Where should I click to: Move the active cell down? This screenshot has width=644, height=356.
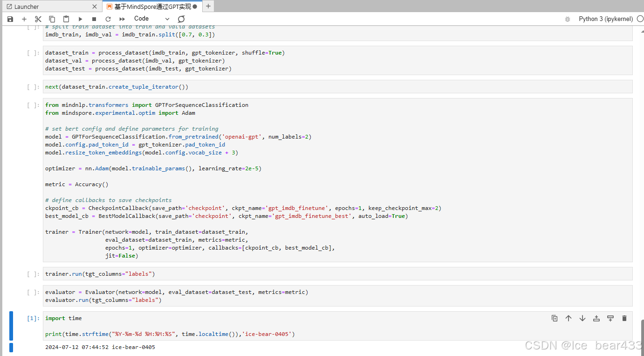pos(582,318)
